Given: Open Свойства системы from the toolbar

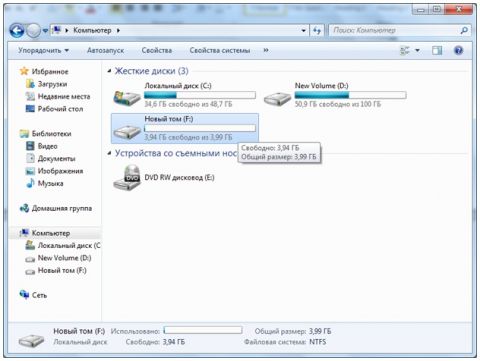Looking at the screenshot, I should pyautogui.click(x=220, y=50).
